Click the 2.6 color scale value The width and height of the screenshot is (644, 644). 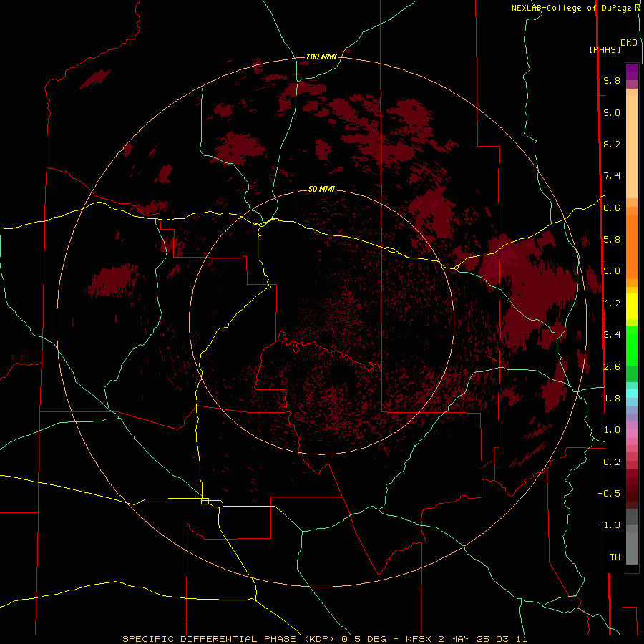(x=612, y=367)
